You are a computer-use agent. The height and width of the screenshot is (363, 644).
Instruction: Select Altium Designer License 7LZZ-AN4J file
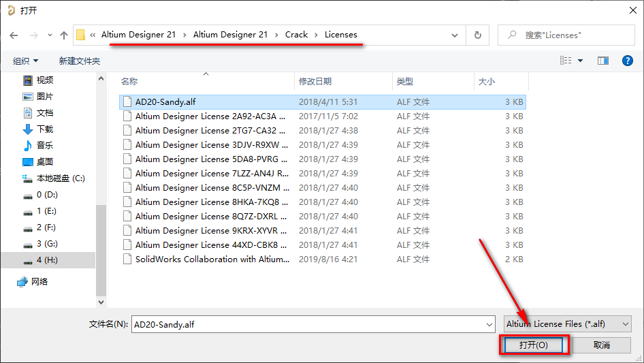pos(323,174)
